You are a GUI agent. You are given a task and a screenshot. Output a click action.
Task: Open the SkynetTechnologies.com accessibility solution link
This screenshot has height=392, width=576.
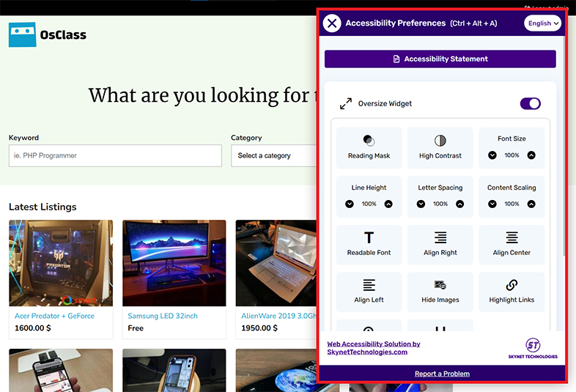pos(374,348)
